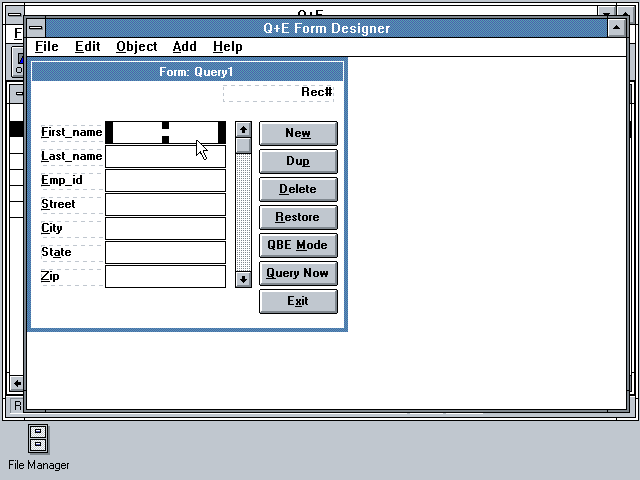
Task: Click the New button on the form
Action: 298,133
